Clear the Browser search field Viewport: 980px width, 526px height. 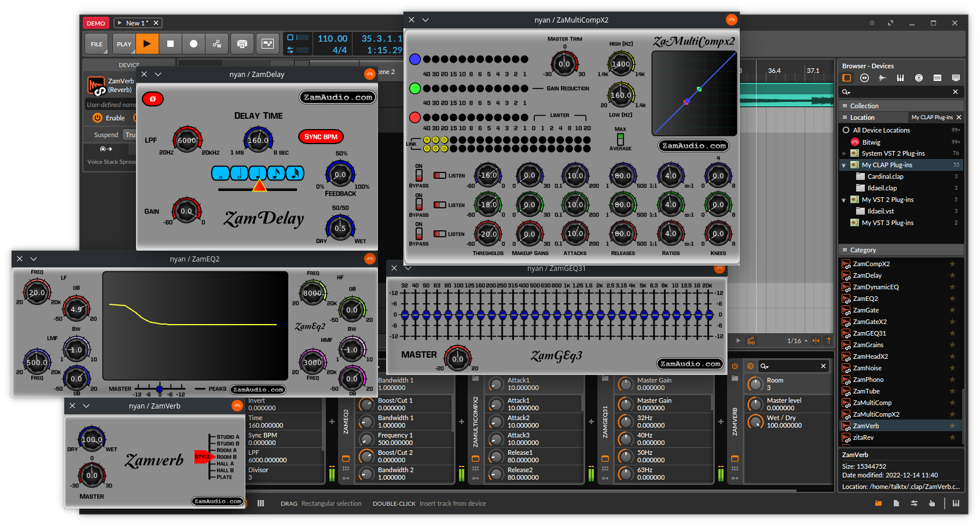tap(955, 92)
